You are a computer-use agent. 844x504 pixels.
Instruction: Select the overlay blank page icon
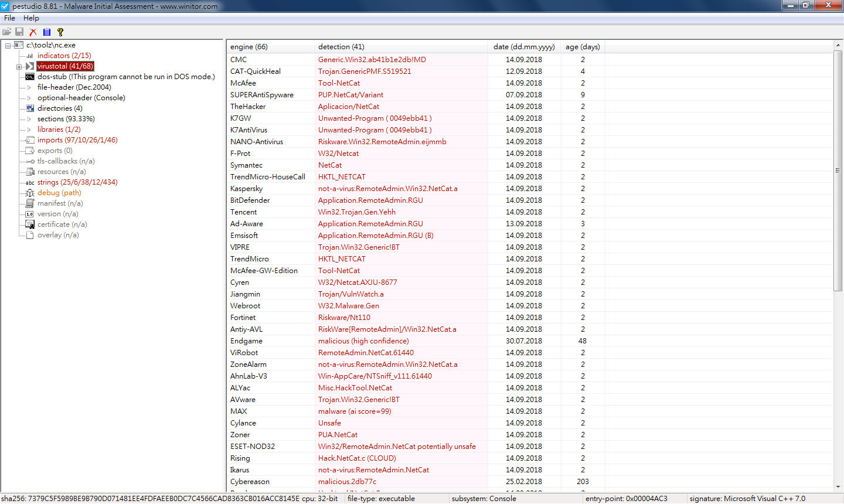(30, 235)
